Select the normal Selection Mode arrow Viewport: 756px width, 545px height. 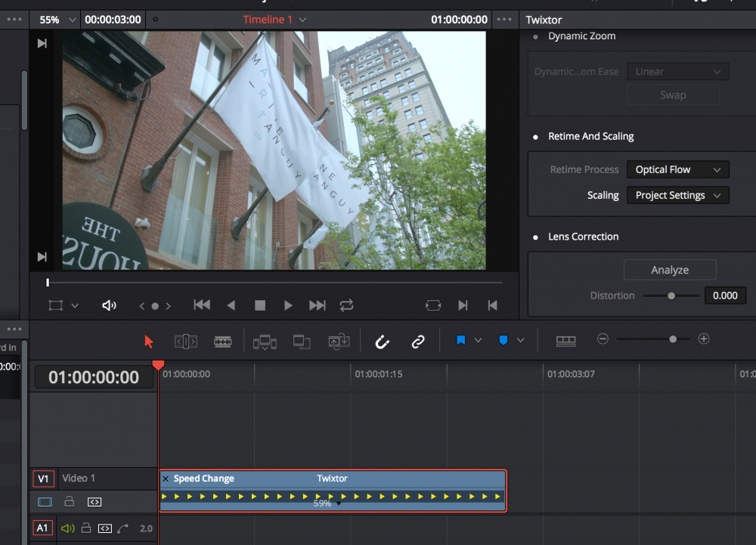click(x=148, y=341)
